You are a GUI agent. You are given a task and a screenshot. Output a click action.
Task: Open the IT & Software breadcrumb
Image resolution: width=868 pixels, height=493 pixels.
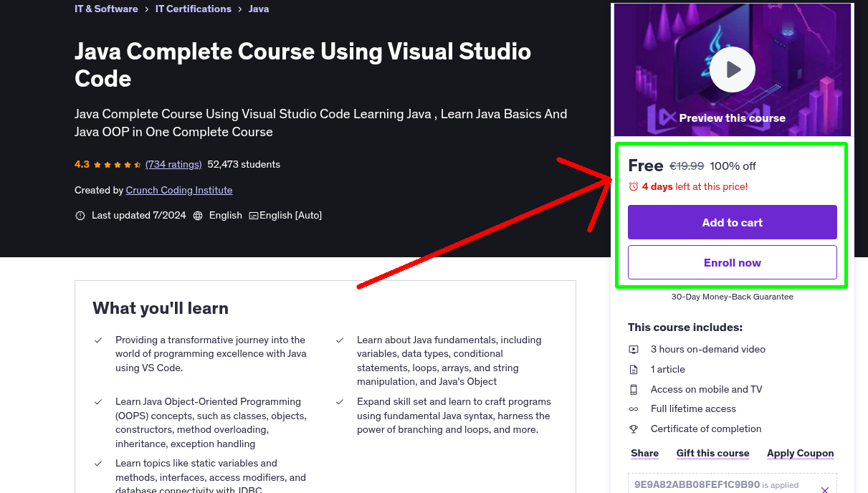click(x=106, y=9)
